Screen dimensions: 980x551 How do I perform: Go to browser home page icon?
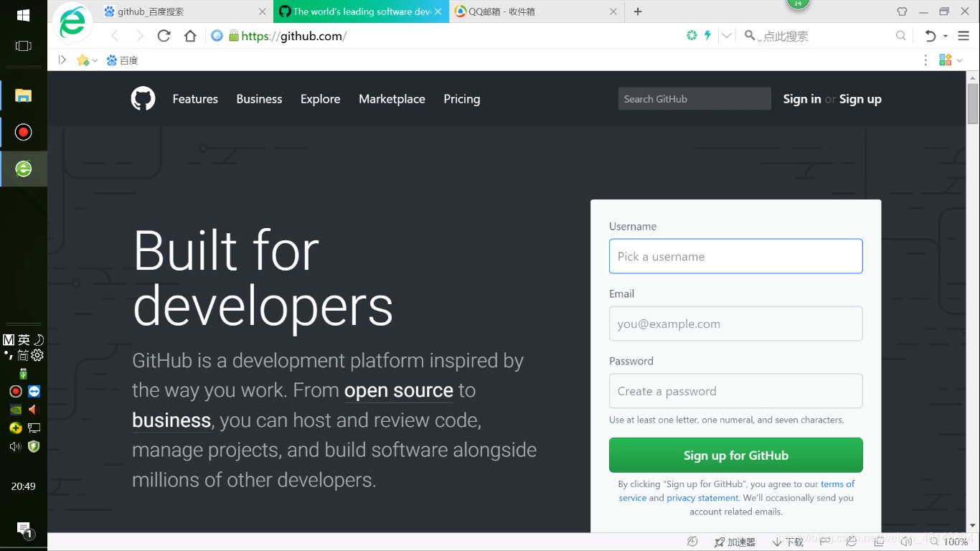(190, 36)
